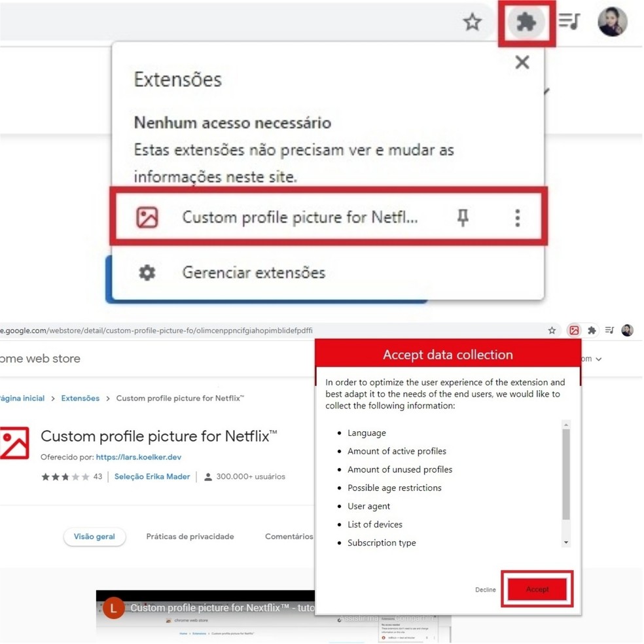Click the 'Possible age restrictions' item
Image resolution: width=644 pixels, height=644 pixels.
click(x=394, y=488)
